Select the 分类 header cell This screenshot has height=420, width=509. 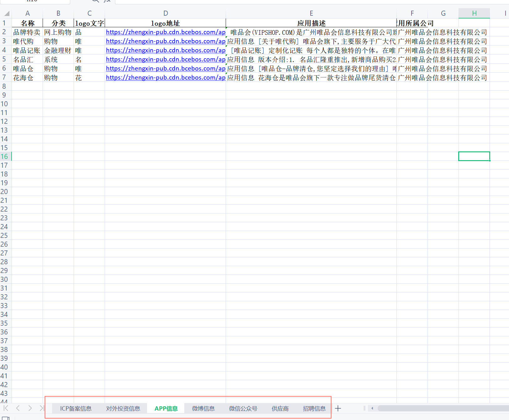[58, 23]
